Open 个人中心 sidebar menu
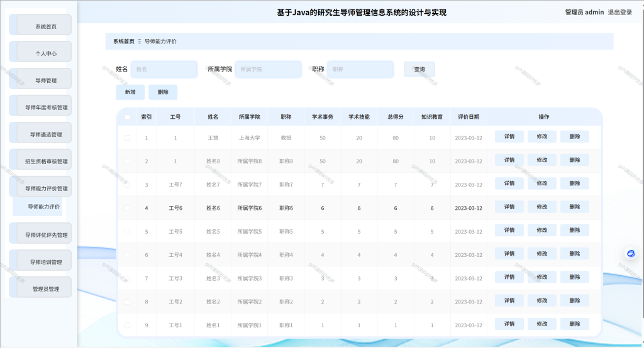 point(40,52)
